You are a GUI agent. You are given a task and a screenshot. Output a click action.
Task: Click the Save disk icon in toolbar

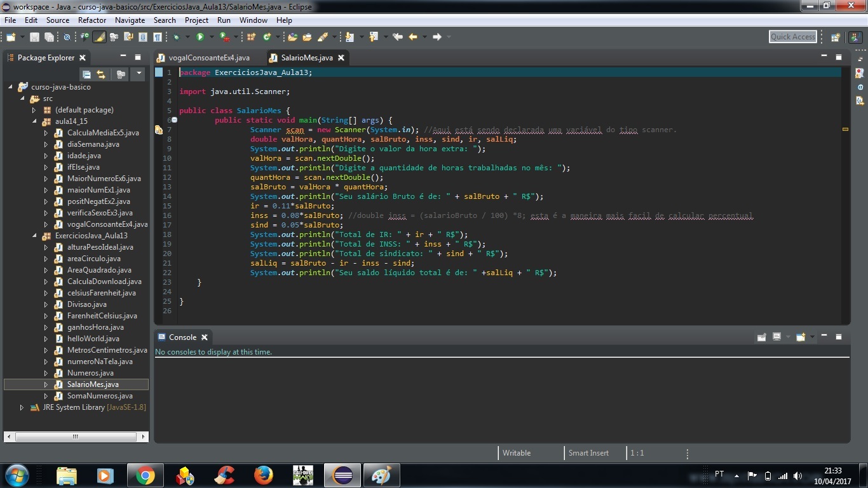(x=34, y=37)
